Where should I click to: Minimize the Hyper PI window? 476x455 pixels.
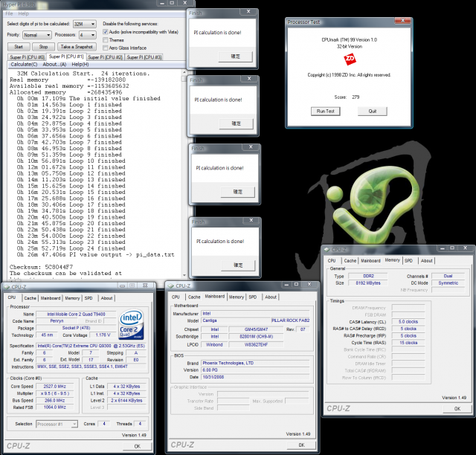(x=162, y=3)
